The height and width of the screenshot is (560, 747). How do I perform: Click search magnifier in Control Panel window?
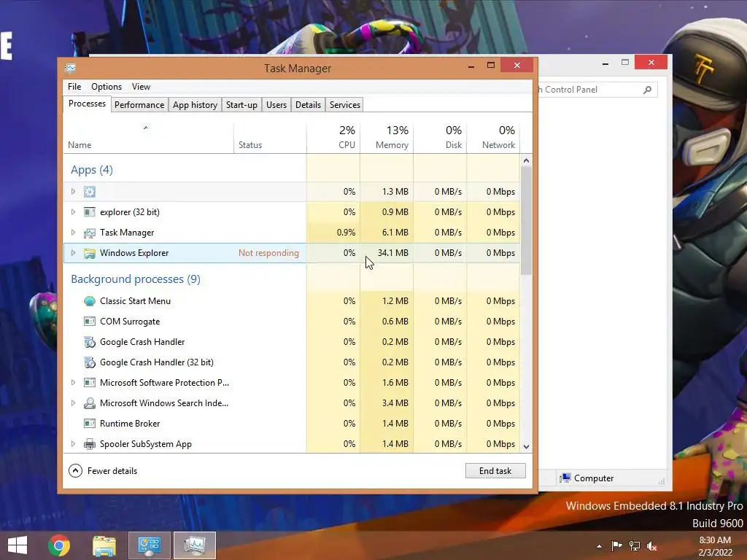648,90
